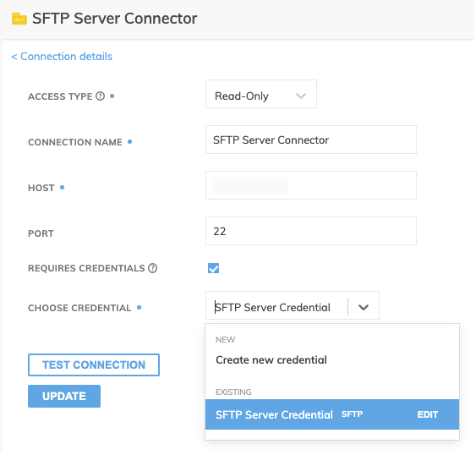Viewport: 476px width, 455px height.
Task: Click the SFTP tag on the credential entry
Action: (x=353, y=414)
